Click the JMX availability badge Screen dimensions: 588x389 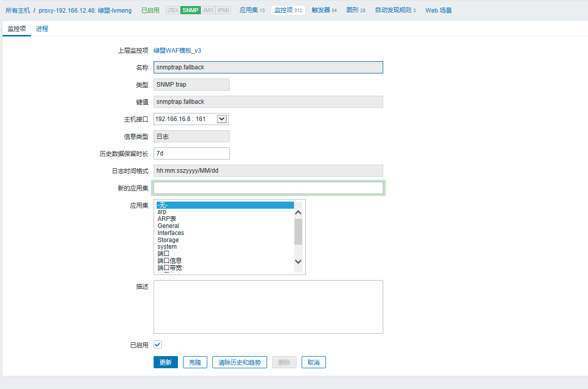(208, 10)
